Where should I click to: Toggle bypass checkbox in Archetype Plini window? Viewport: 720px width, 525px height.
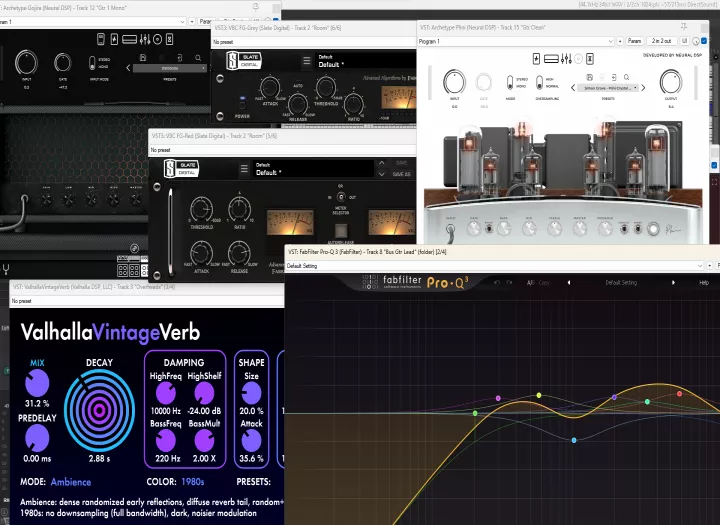pyautogui.click(x=704, y=41)
